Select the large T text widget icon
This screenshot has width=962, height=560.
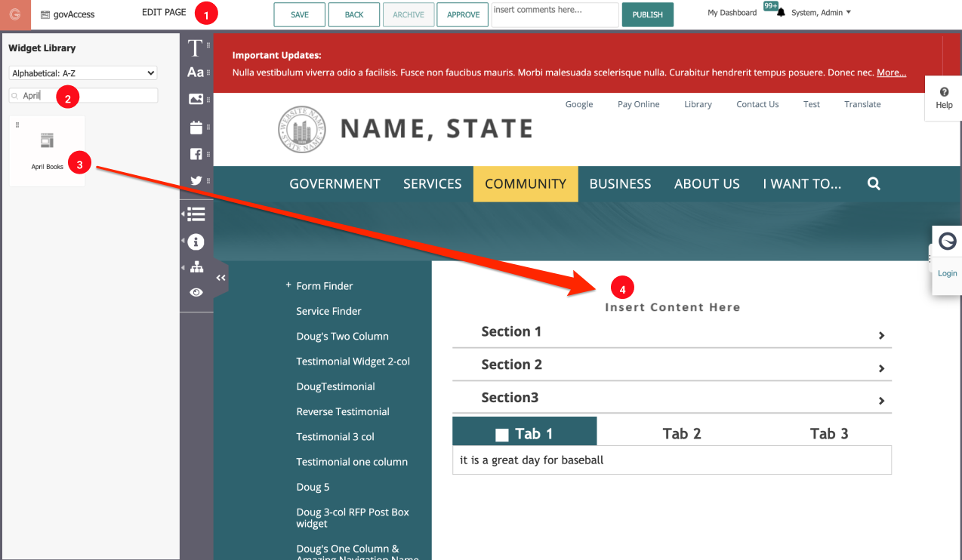coord(195,48)
